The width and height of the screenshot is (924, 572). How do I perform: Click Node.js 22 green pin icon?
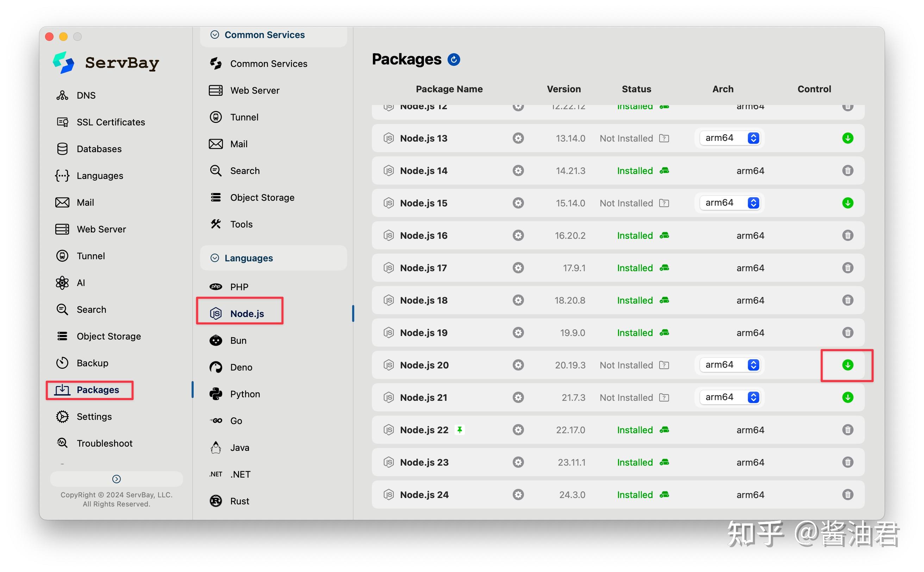[x=459, y=430]
